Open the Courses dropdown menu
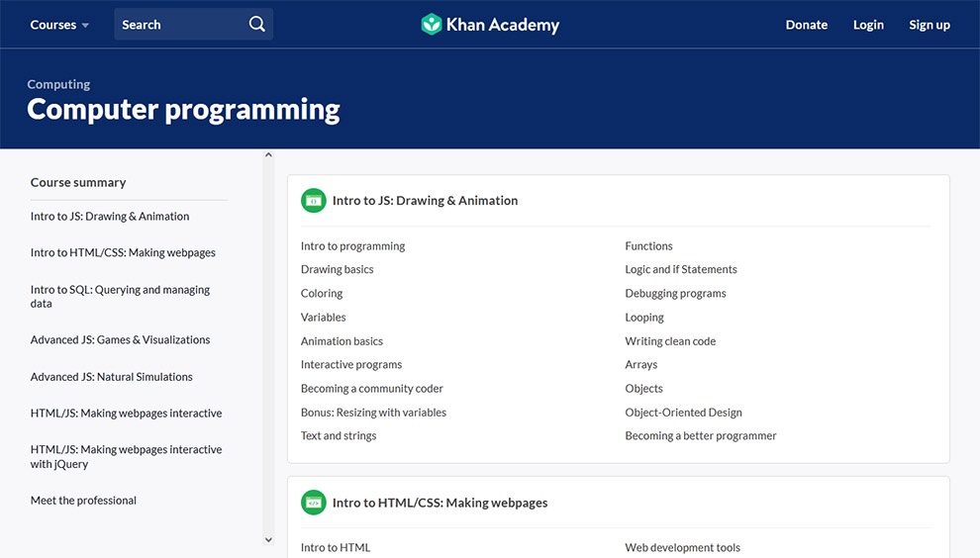This screenshot has width=980, height=558. point(59,25)
